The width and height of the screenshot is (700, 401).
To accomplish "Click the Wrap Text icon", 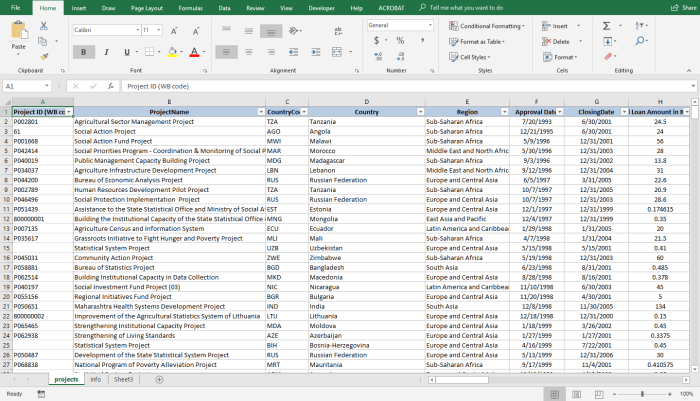I will [x=338, y=30].
